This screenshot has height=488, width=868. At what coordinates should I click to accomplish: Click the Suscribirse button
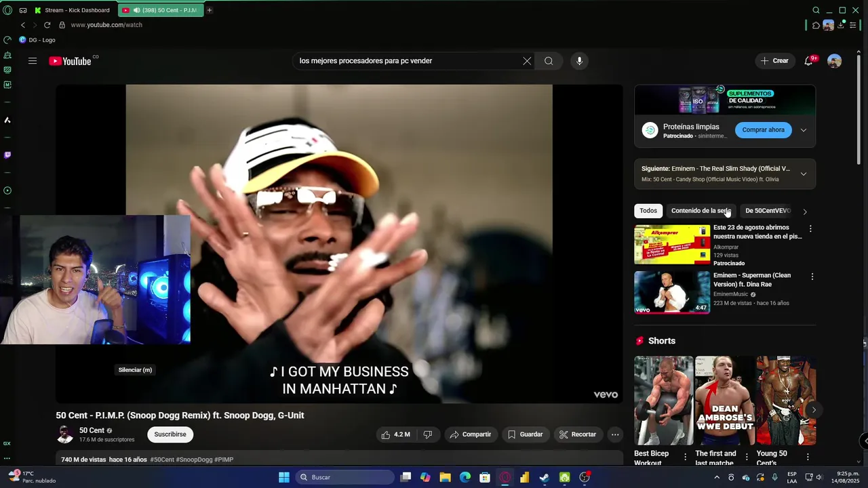pos(170,434)
